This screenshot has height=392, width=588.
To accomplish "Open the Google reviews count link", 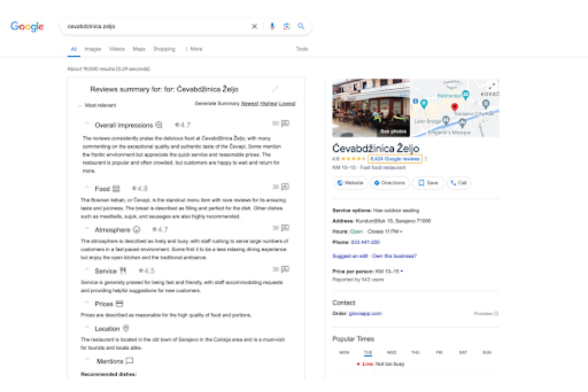I will coord(395,159).
